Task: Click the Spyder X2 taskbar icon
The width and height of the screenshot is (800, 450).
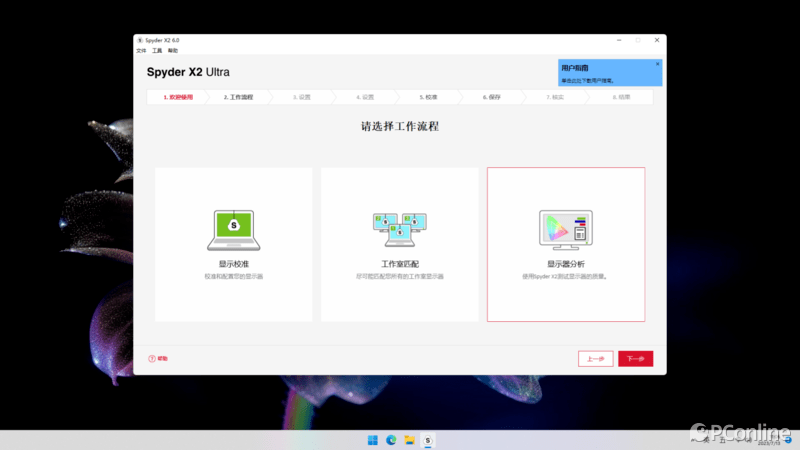Action: point(428,439)
